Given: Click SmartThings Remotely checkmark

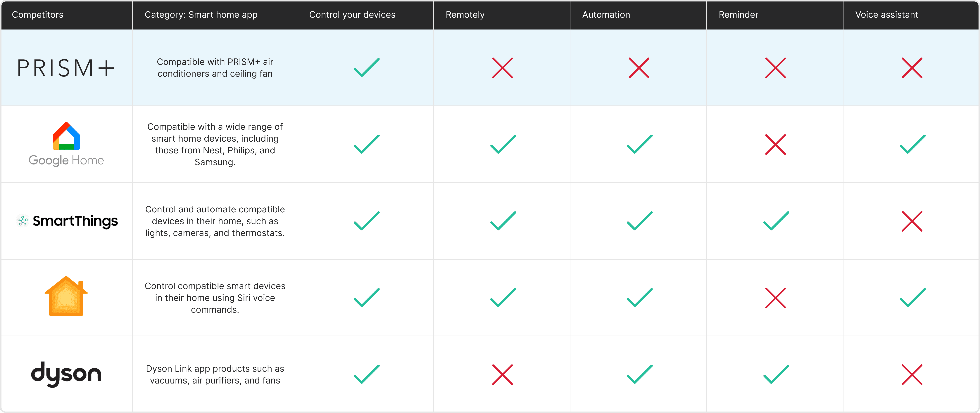Looking at the screenshot, I should pos(503,221).
